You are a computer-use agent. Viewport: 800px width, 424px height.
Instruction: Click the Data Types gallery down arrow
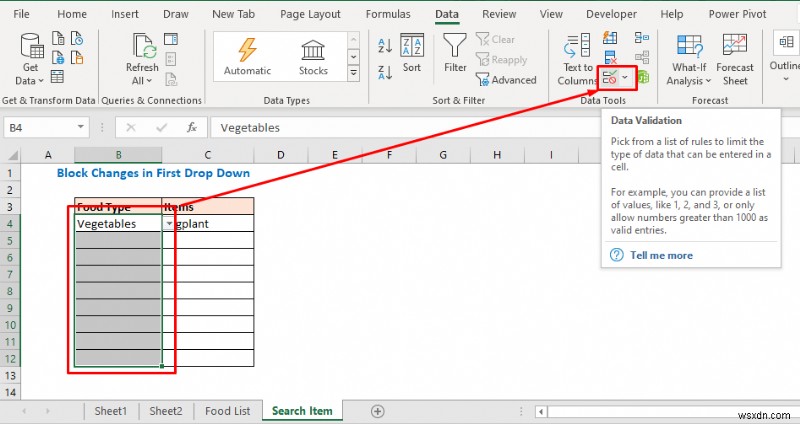[x=353, y=57]
